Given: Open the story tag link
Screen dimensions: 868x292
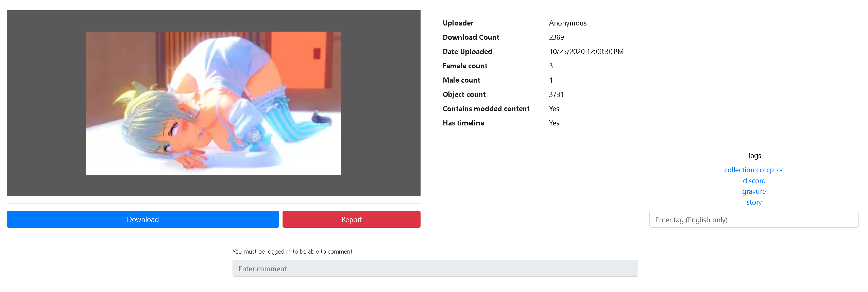Looking at the screenshot, I should 754,202.
